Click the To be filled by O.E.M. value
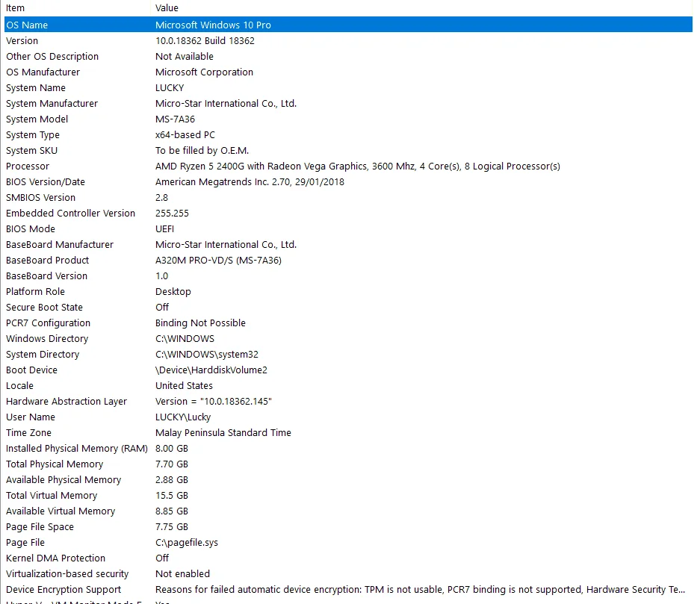The image size is (700, 604). pos(202,150)
